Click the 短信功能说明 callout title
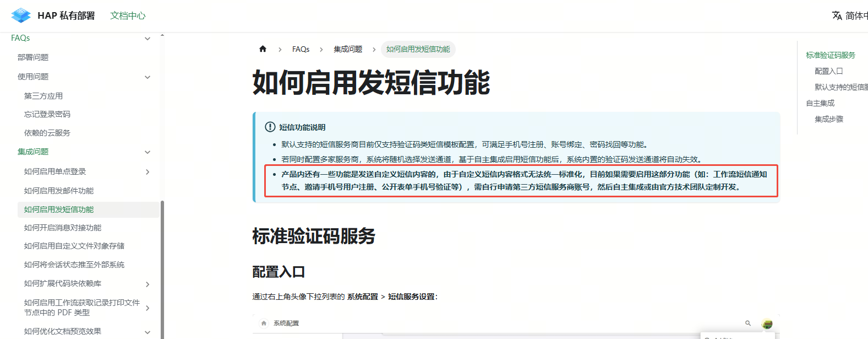Screen dimensions: 868x339 point(302,127)
